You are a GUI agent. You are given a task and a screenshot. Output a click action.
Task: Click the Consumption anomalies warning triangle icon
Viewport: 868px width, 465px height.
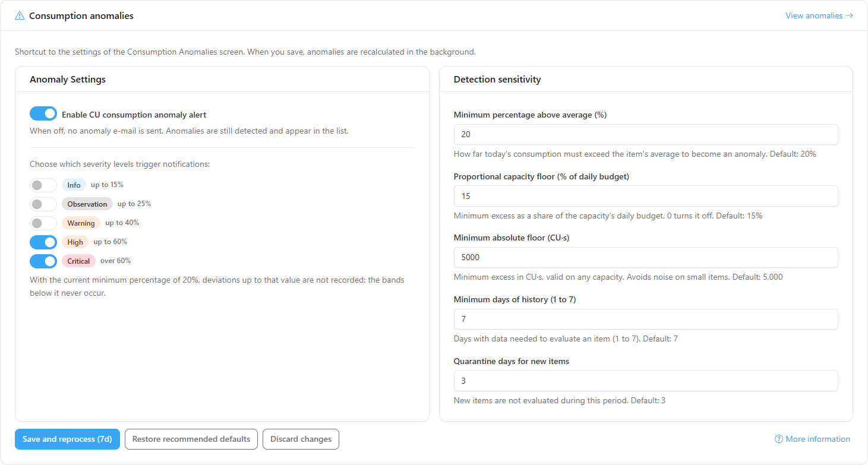coord(20,16)
